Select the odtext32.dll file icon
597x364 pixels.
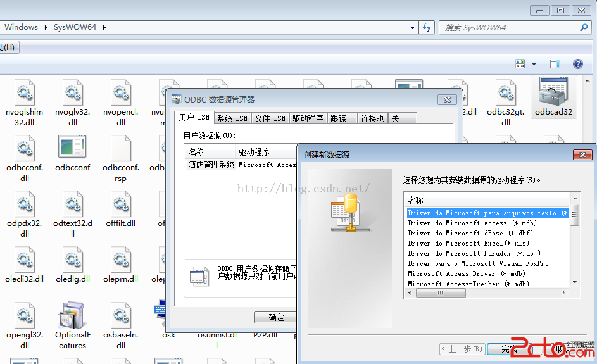[73, 204]
